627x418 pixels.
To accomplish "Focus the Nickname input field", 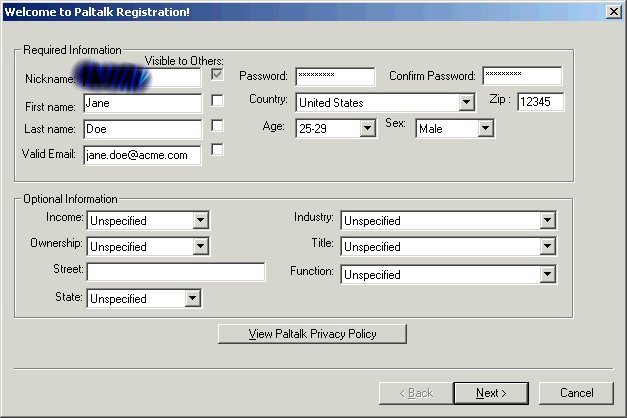I will [142, 77].
